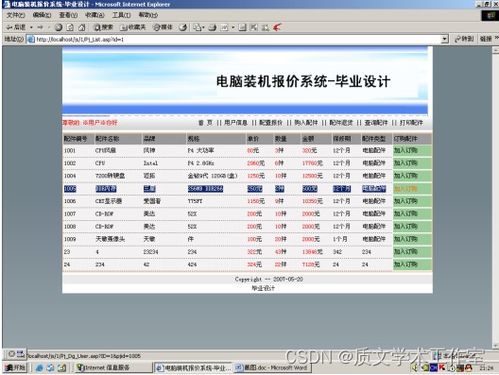Expand the Back button history dropdown arrow
The image size is (499, 375).
[31, 27]
